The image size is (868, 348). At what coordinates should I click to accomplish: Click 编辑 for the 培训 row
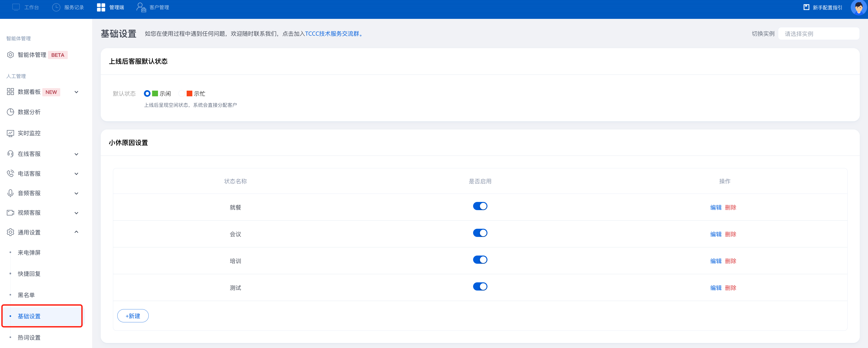(x=716, y=261)
